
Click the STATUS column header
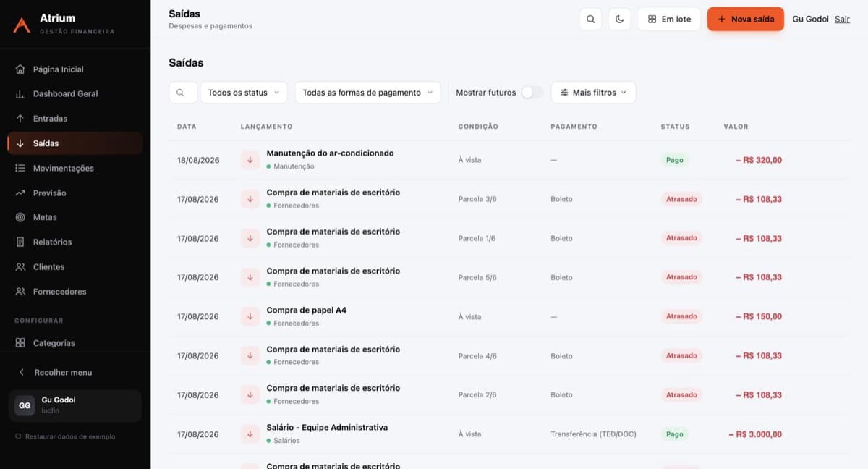pyautogui.click(x=675, y=127)
